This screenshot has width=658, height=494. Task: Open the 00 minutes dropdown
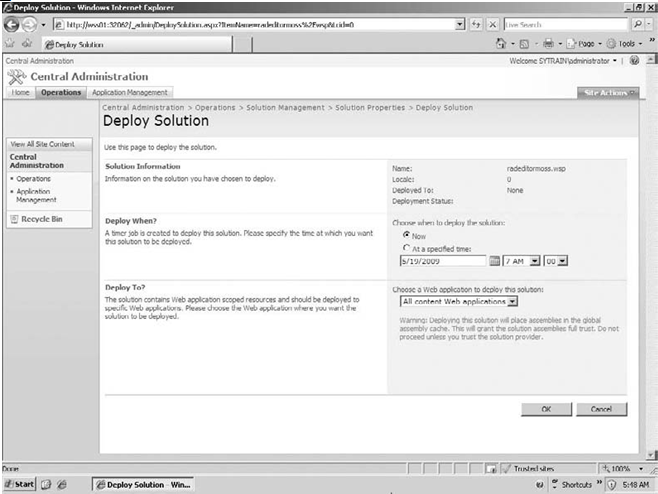(x=556, y=261)
